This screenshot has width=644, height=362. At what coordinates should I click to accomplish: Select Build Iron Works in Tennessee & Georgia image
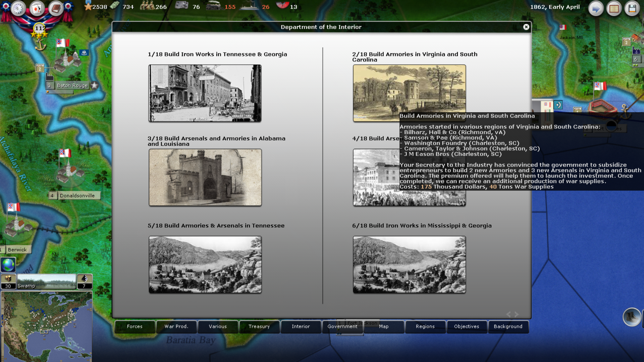[x=205, y=93]
